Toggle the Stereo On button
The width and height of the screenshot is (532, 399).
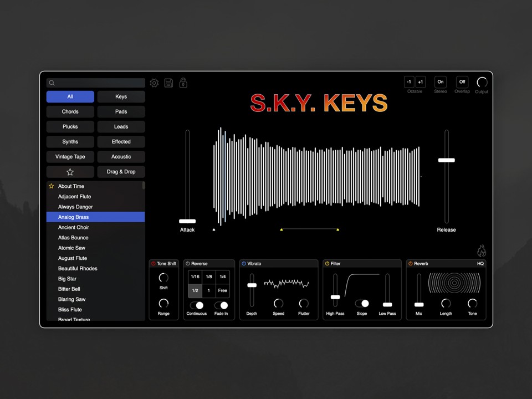[441, 82]
